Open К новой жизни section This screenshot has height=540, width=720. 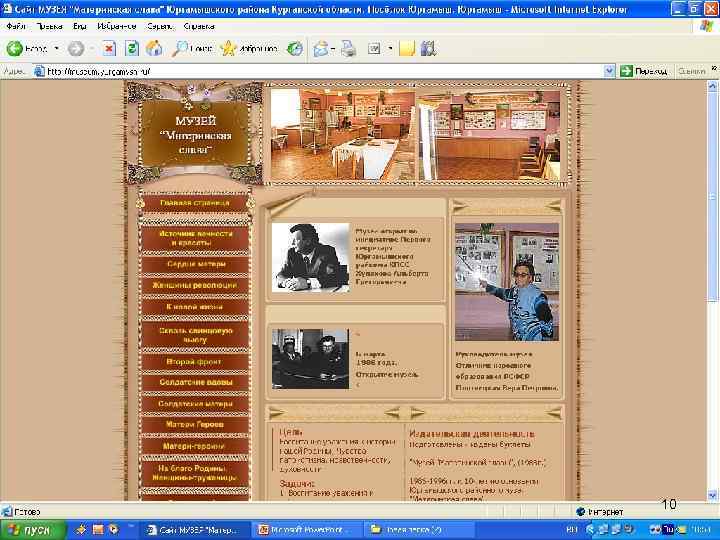(x=195, y=307)
